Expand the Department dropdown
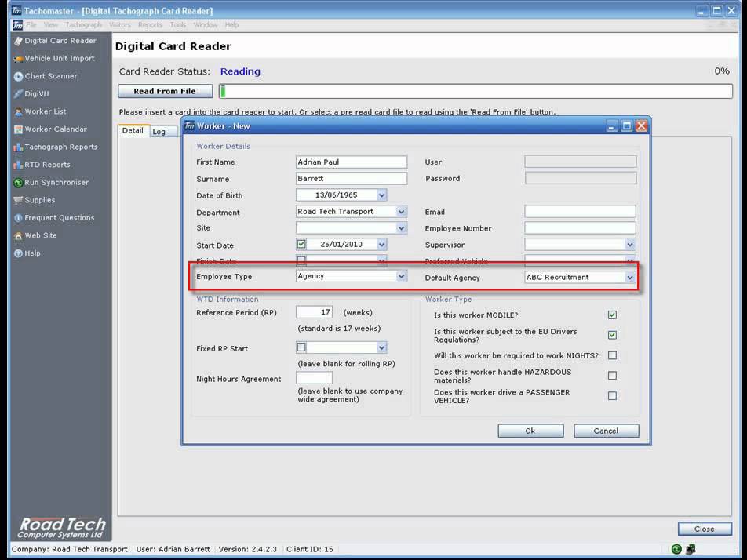 pyautogui.click(x=402, y=212)
